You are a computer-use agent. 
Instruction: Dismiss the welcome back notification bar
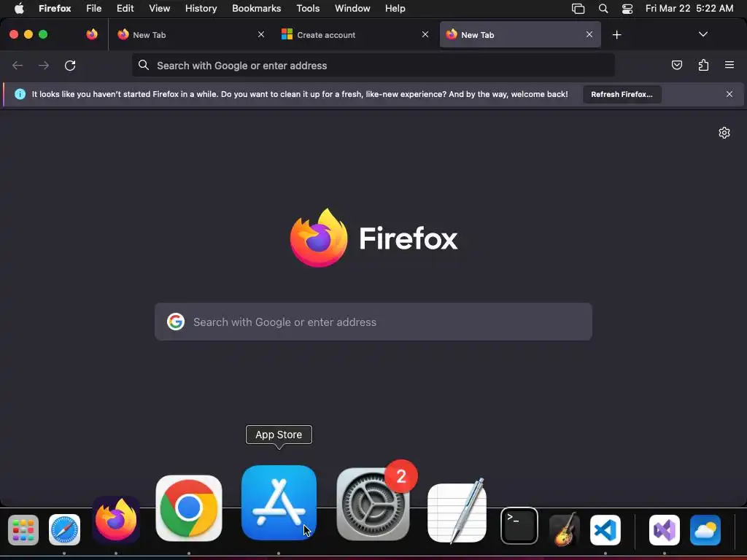[729, 94]
